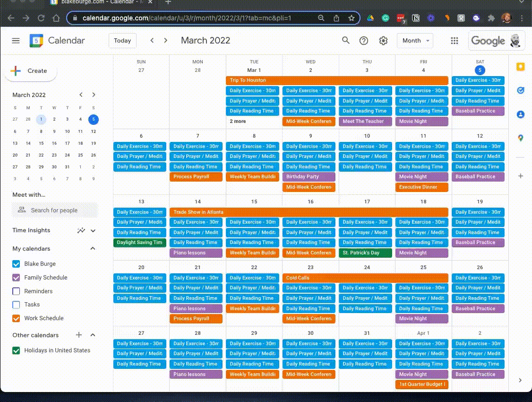532x402 pixels.
Task: Hide side panel chevron at bottom right
Action: click(x=520, y=380)
